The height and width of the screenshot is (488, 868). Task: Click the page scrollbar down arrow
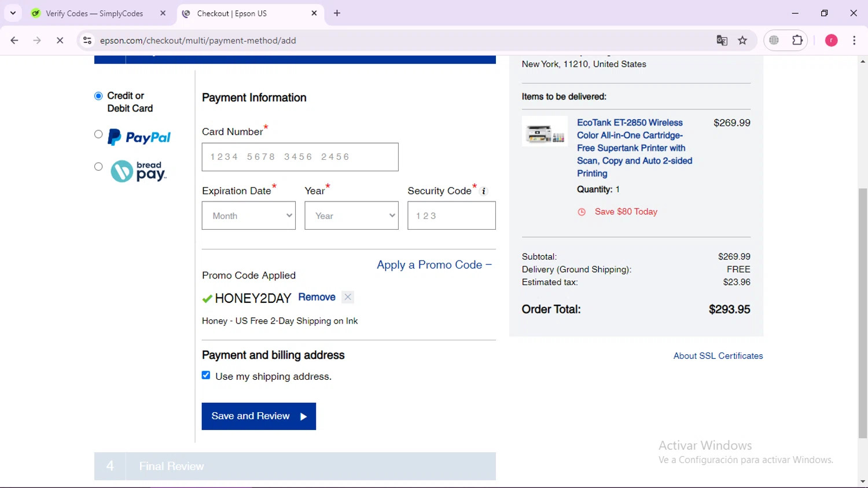(x=863, y=482)
